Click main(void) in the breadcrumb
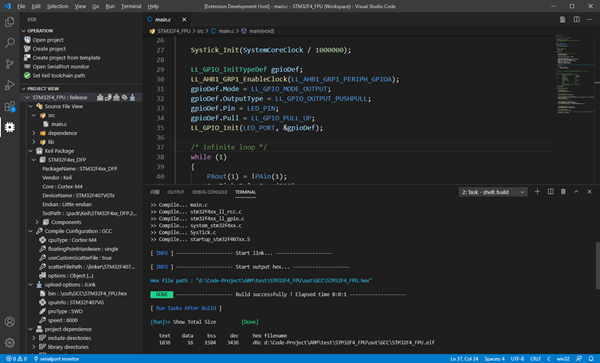This screenshot has height=363, width=600. [x=261, y=31]
